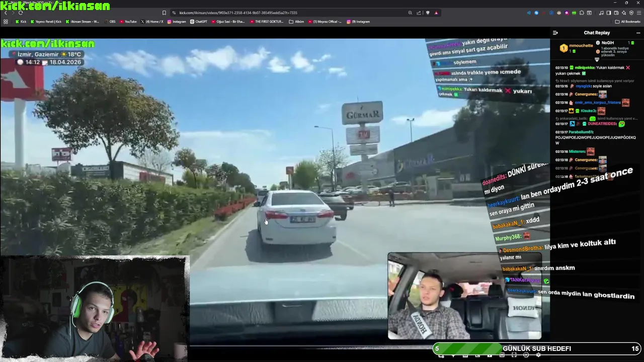Click username minipekka in chat replay
Screen dimensions: 644x362
[584, 67]
